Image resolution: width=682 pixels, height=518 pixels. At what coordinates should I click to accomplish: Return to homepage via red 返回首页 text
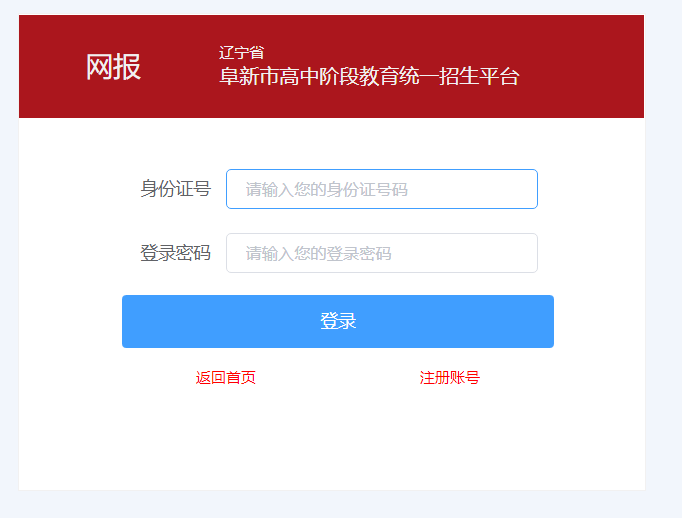click(x=226, y=377)
